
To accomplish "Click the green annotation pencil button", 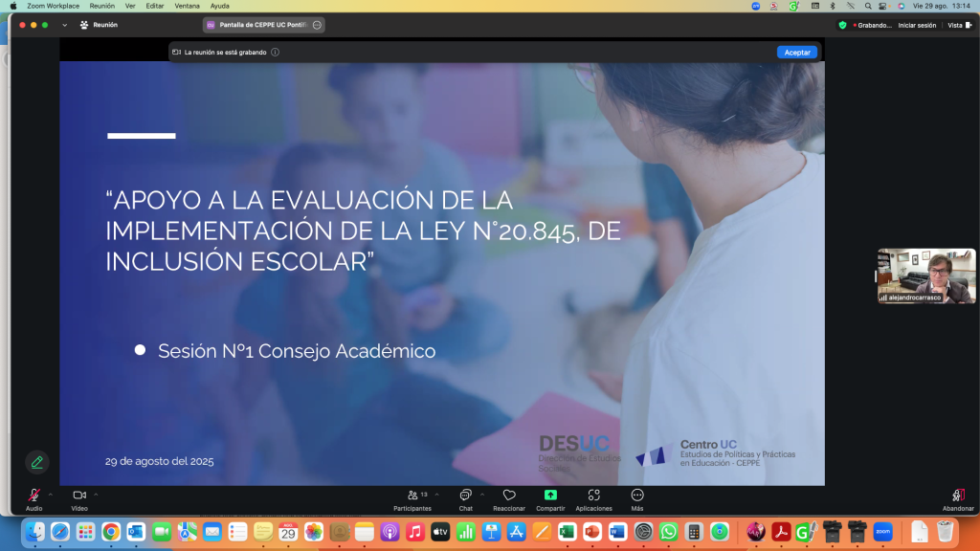I will [x=37, y=462].
